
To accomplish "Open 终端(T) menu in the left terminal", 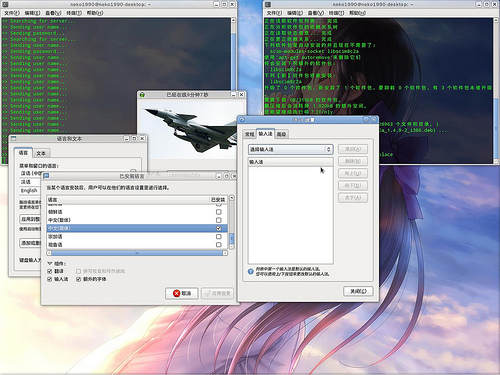I will 74,13.
